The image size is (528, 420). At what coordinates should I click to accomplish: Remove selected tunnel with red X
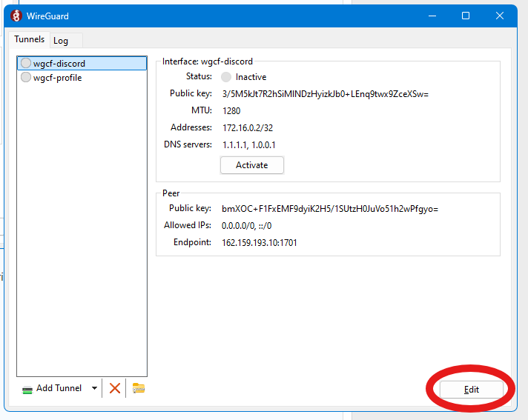coord(115,388)
